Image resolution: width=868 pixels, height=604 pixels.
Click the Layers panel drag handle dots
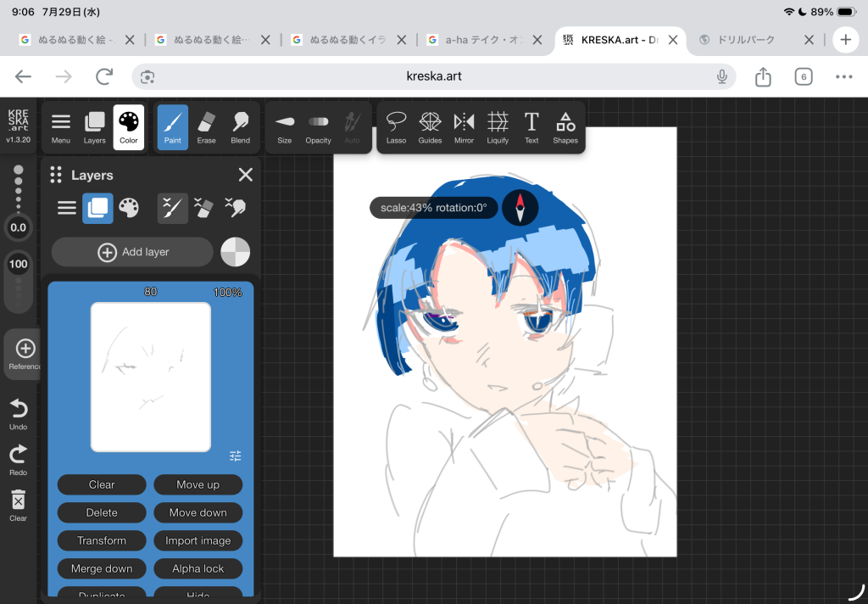56,175
